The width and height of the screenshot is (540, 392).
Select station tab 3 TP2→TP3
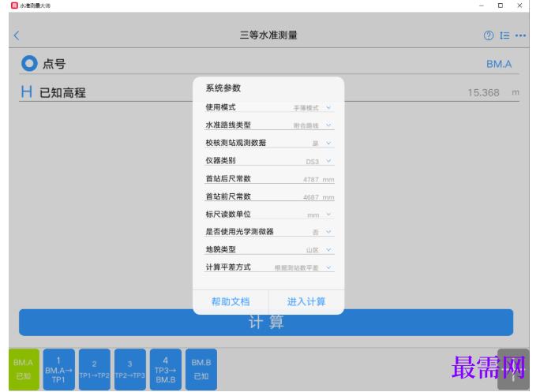[x=129, y=369]
